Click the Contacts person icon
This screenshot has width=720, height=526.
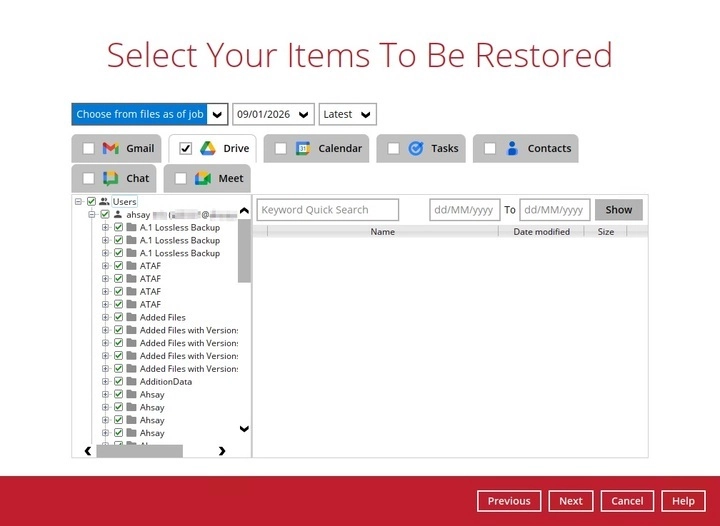coord(512,149)
